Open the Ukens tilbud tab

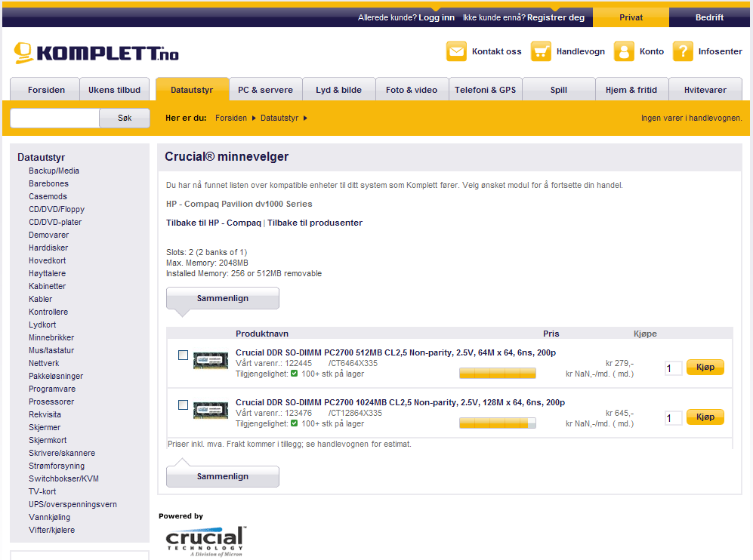coord(114,90)
